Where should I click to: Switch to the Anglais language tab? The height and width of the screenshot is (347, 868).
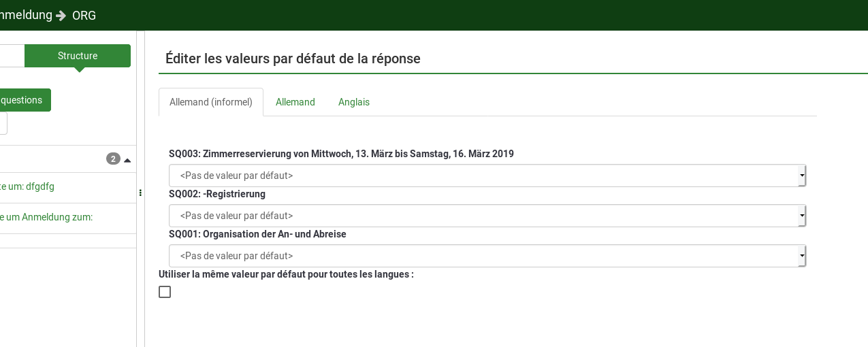click(x=354, y=102)
